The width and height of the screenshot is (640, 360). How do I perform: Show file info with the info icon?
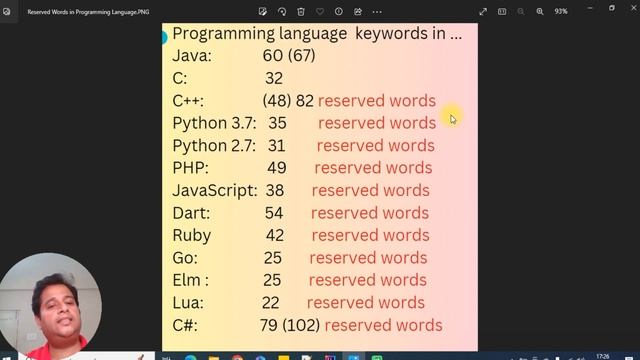(339, 12)
